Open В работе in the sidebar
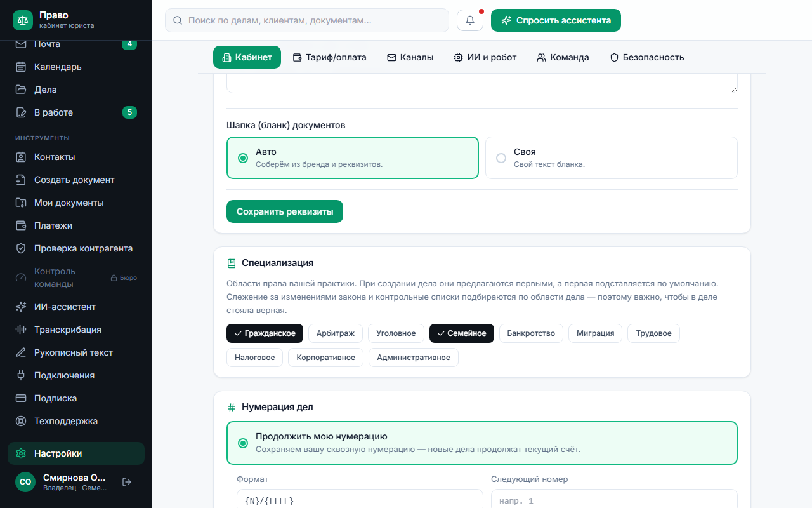Screen dimensions: 812x508 tap(76, 112)
